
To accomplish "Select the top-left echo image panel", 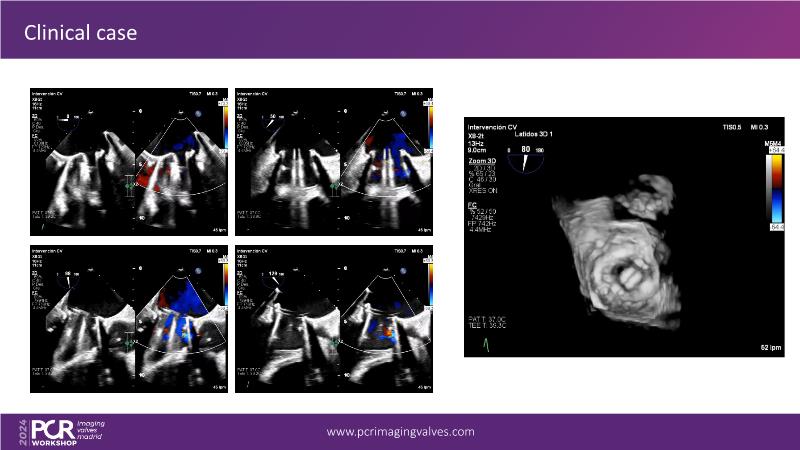I will pos(128,160).
